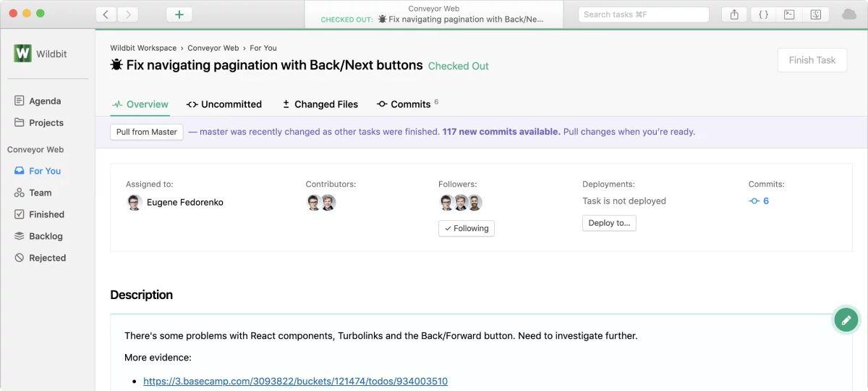Click the Pull from Master button

(147, 132)
